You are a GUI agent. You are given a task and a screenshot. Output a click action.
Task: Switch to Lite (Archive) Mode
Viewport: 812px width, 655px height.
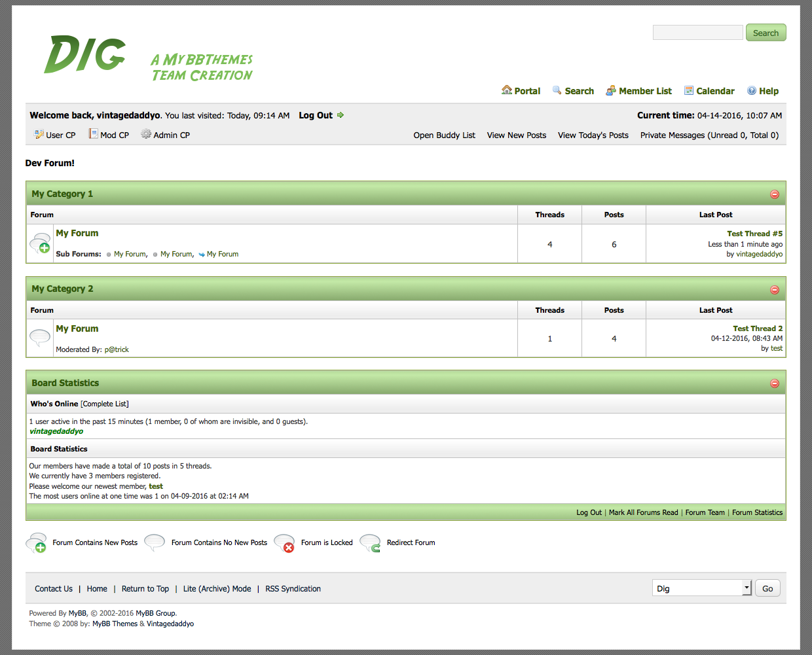pyautogui.click(x=217, y=589)
